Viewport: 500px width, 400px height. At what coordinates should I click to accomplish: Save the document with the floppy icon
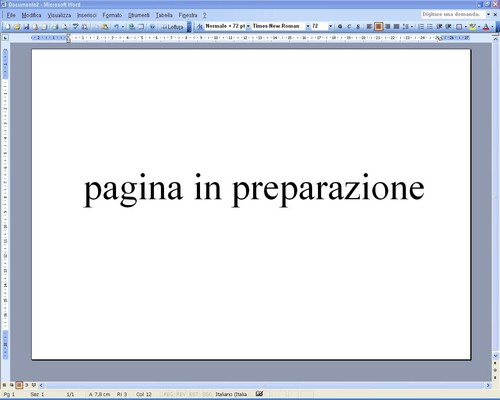click(26, 27)
